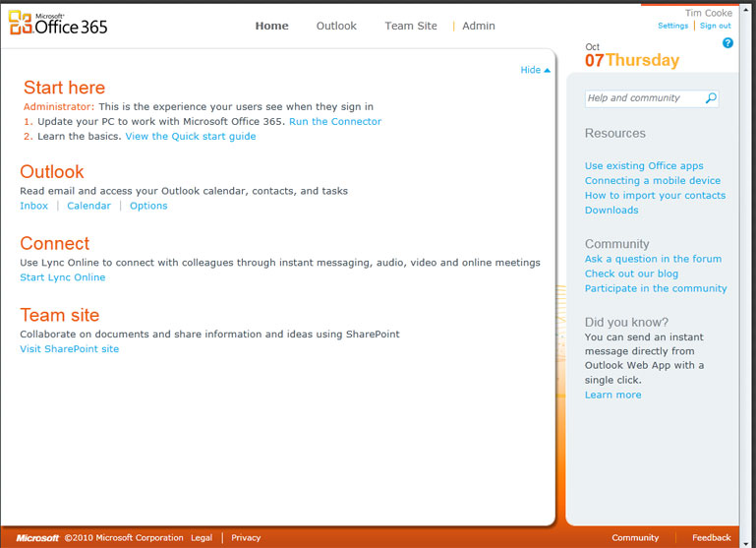Open the Calendar link
756x548 pixels.
pyautogui.click(x=88, y=206)
